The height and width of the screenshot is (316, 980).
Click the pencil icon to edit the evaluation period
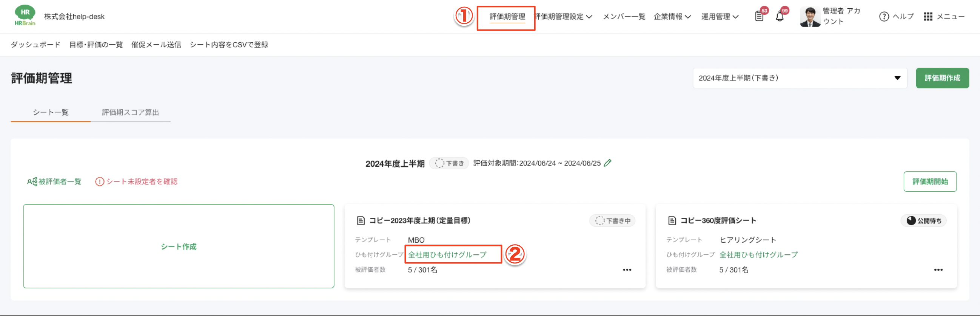click(607, 163)
